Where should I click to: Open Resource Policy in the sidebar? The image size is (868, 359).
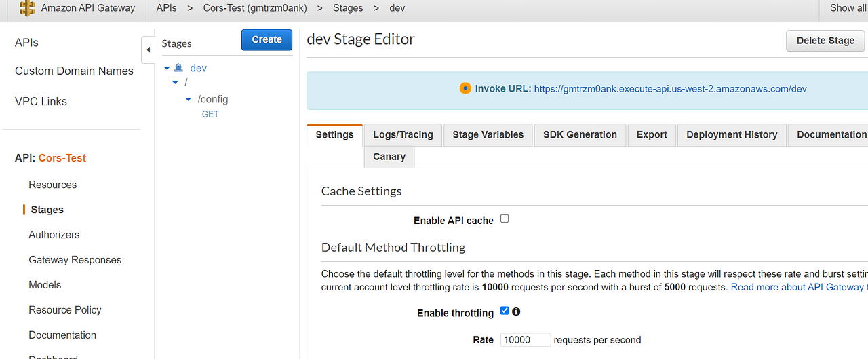click(64, 310)
